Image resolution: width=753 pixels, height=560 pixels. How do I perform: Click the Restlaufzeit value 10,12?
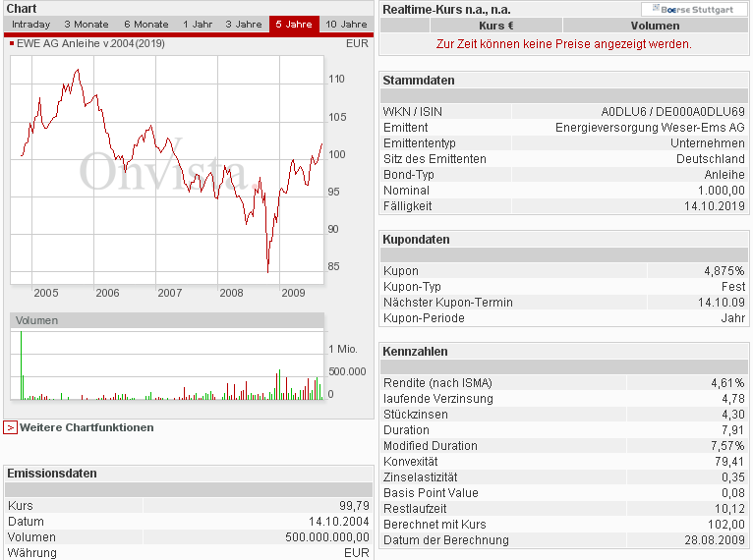point(729,509)
